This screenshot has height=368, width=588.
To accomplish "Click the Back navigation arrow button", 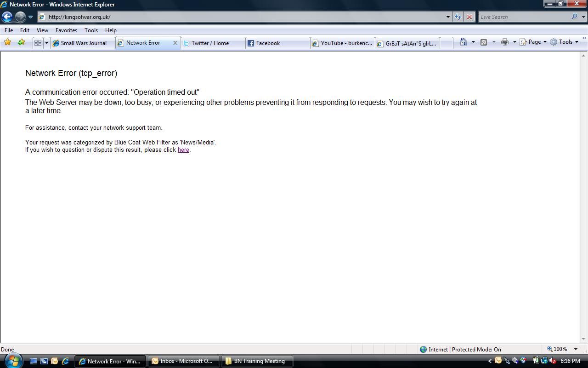I will click(x=7, y=17).
